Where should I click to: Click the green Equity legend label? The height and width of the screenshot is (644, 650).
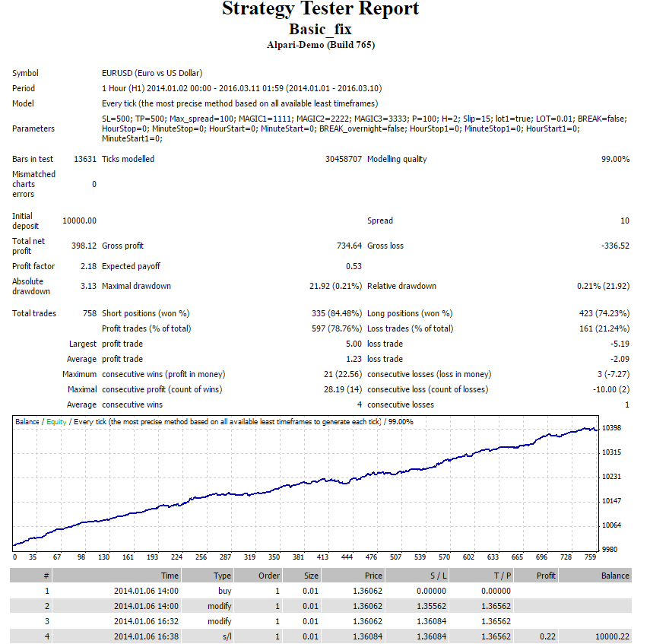pyautogui.click(x=56, y=422)
